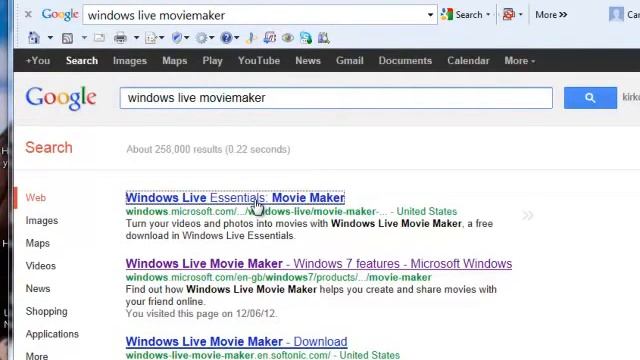
Task: Open News in the black Google bar
Action: pos(308,60)
